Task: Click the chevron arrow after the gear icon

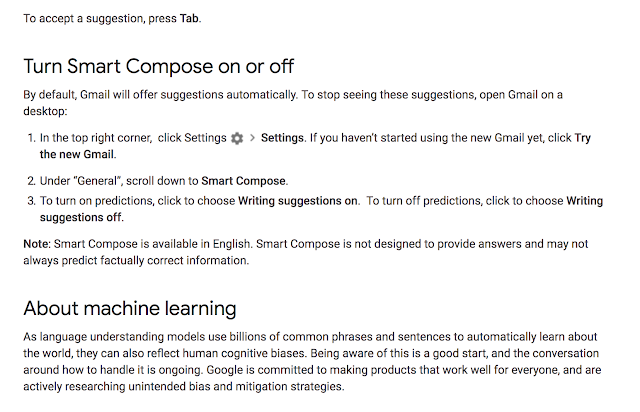Action: click(x=252, y=138)
